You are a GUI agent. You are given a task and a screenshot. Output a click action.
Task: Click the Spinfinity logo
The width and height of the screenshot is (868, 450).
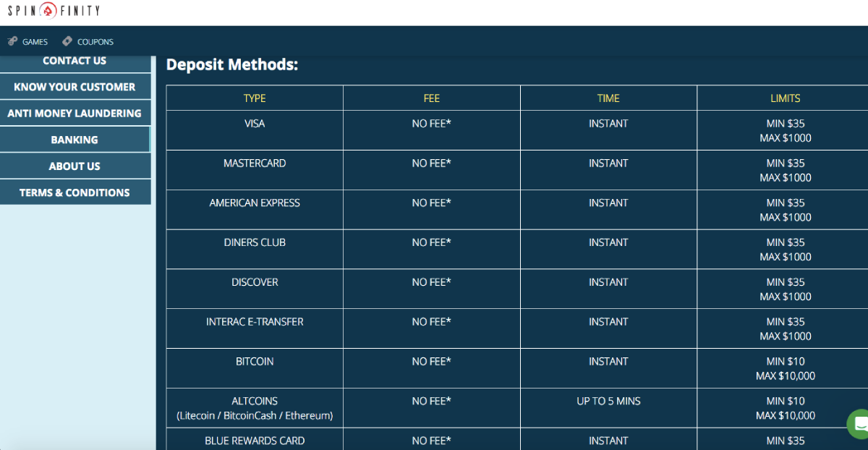click(54, 10)
